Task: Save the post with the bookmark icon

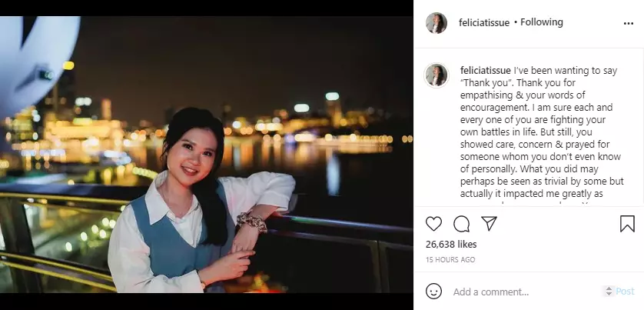Action: 627,224
